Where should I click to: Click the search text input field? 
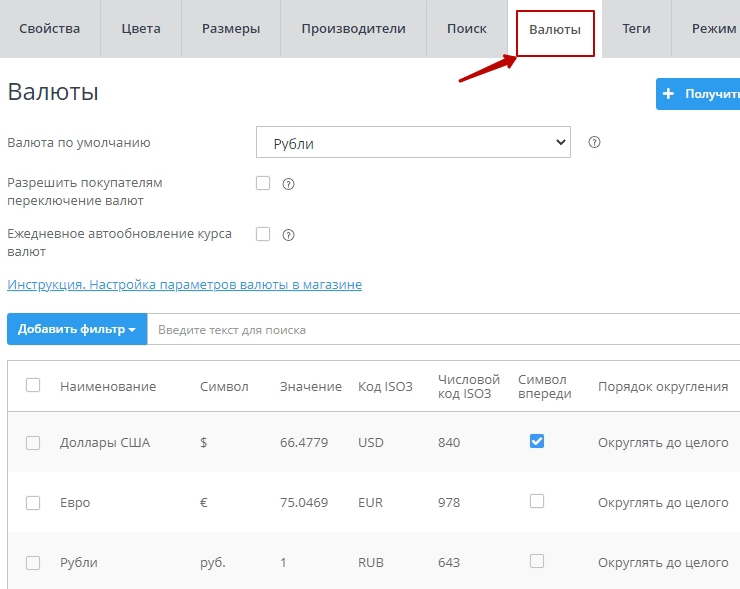440,330
